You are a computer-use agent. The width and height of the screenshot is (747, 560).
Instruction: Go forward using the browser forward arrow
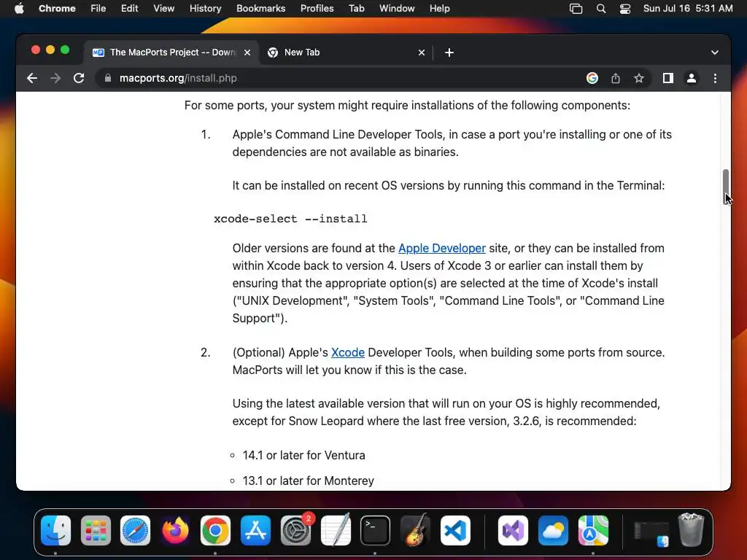tap(55, 78)
